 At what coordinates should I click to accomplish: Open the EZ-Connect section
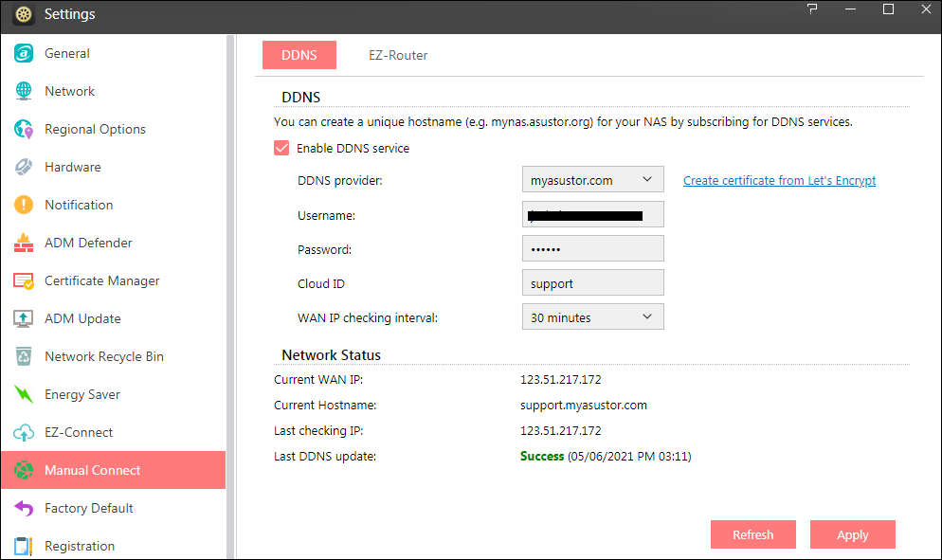113,432
